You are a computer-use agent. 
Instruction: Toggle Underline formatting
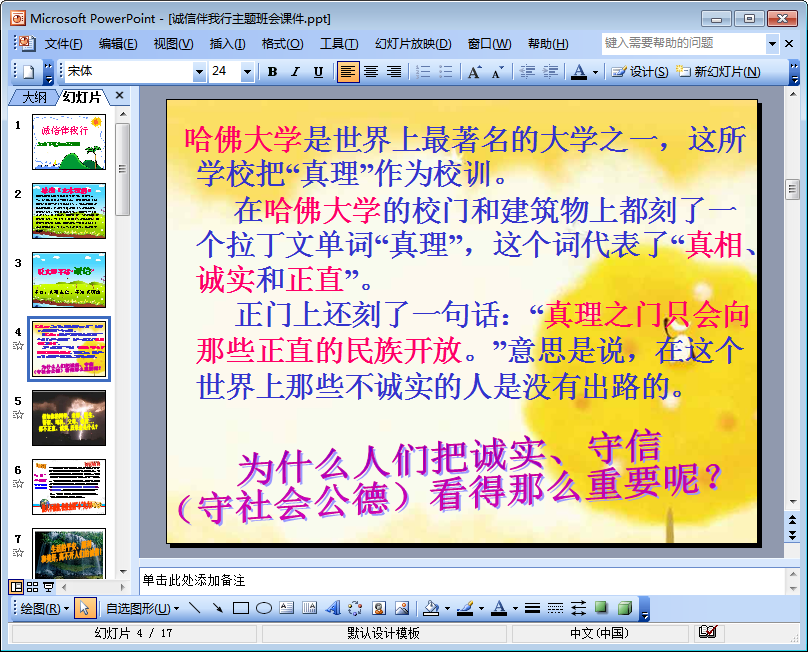tap(318, 72)
